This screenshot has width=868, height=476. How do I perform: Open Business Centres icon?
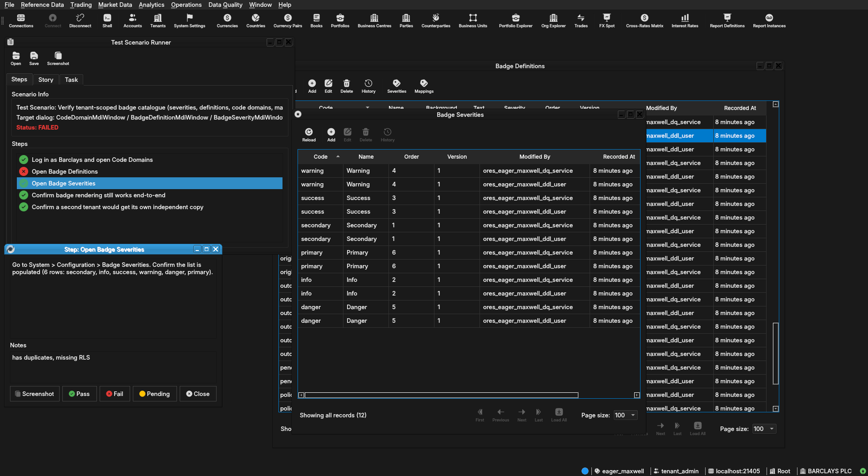[374, 20]
